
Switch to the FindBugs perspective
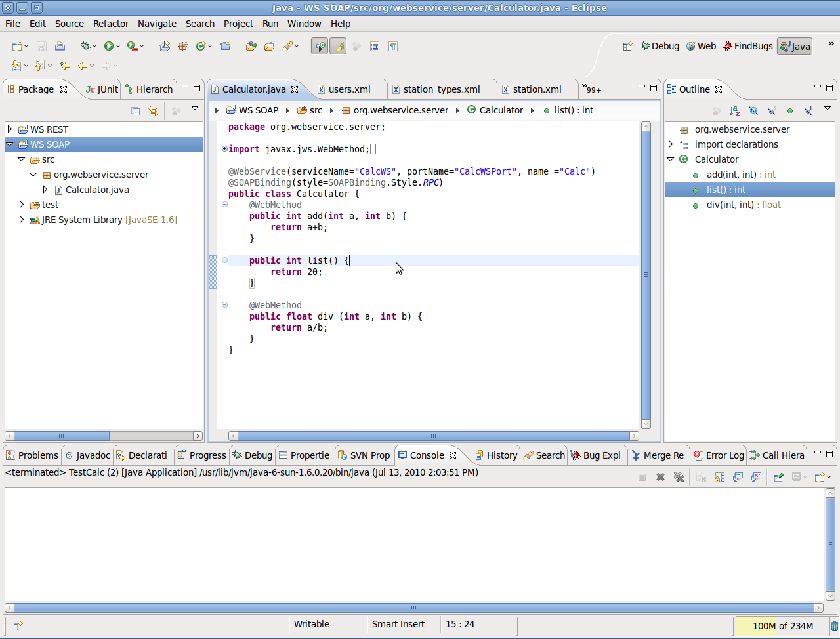click(748, 46)
